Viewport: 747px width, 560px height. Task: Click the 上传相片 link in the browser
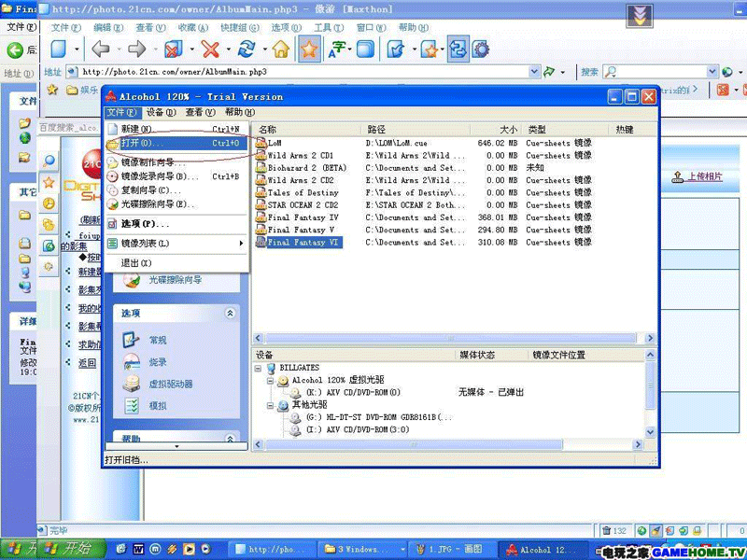pos(705,176)
